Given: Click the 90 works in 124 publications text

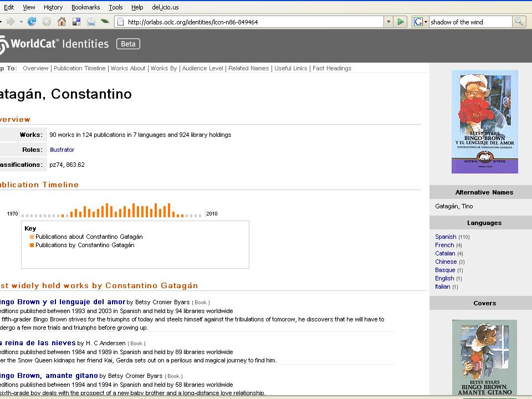Looking at the screenshot, I should coord(140,135).
